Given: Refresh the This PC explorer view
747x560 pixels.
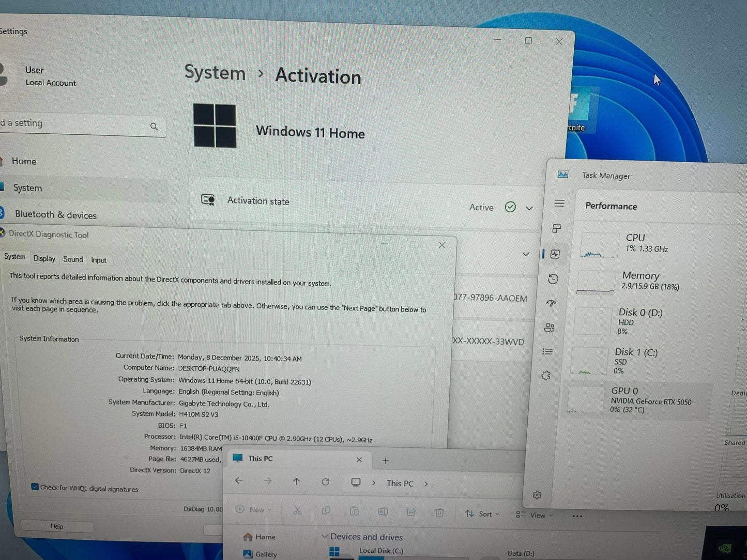Looking at the screenshot, I should [325, 482].
